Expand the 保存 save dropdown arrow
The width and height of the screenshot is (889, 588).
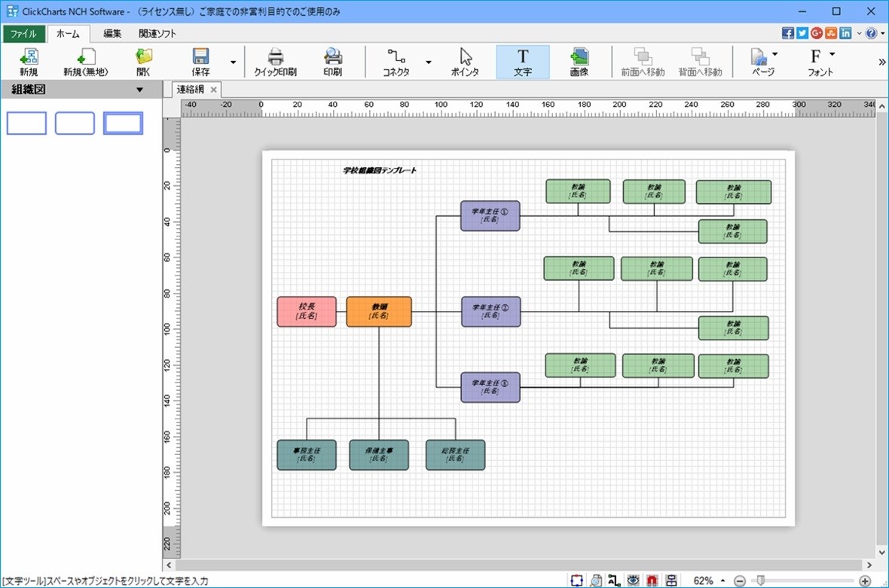[x=233, y=62]
